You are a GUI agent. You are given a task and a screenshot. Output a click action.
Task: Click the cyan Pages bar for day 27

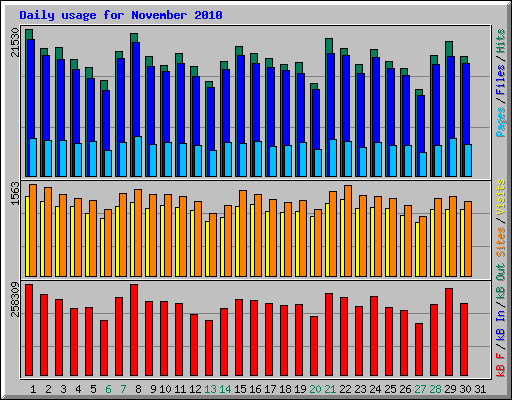pos(423,164)
